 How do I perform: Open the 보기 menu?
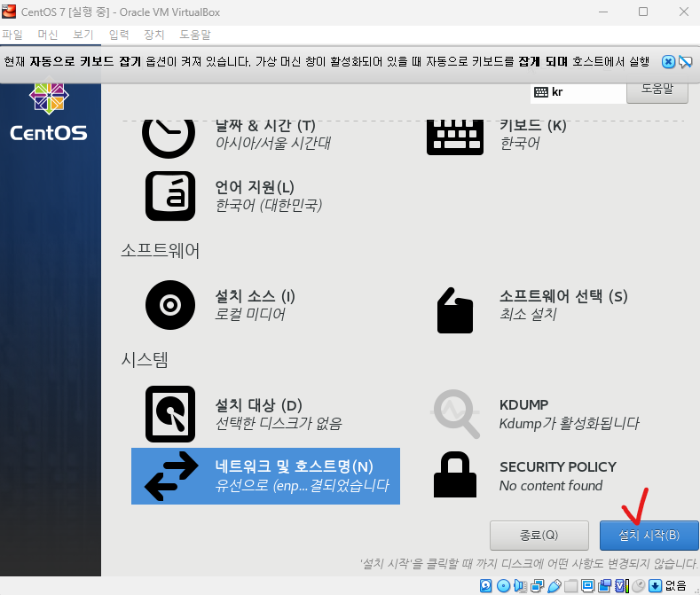coord(83,35)
